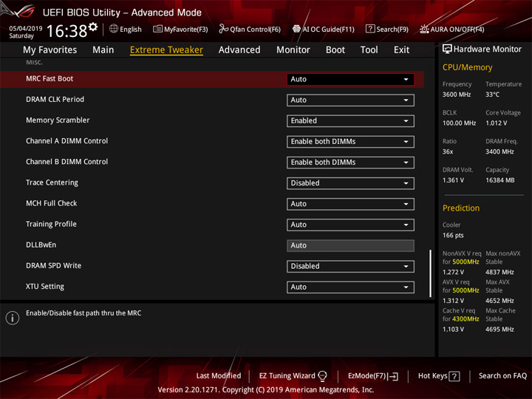Open the Memory Scrambler dropdown
Viewport: 532px width, 399px height.
[x=350, y=120]
